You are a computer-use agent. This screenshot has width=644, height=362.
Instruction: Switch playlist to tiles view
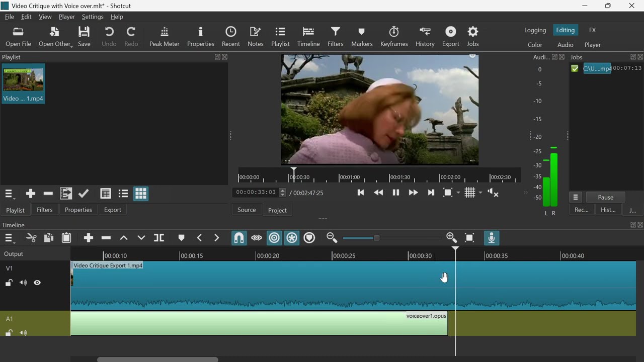pyautogui.click(x=123, y=194)
